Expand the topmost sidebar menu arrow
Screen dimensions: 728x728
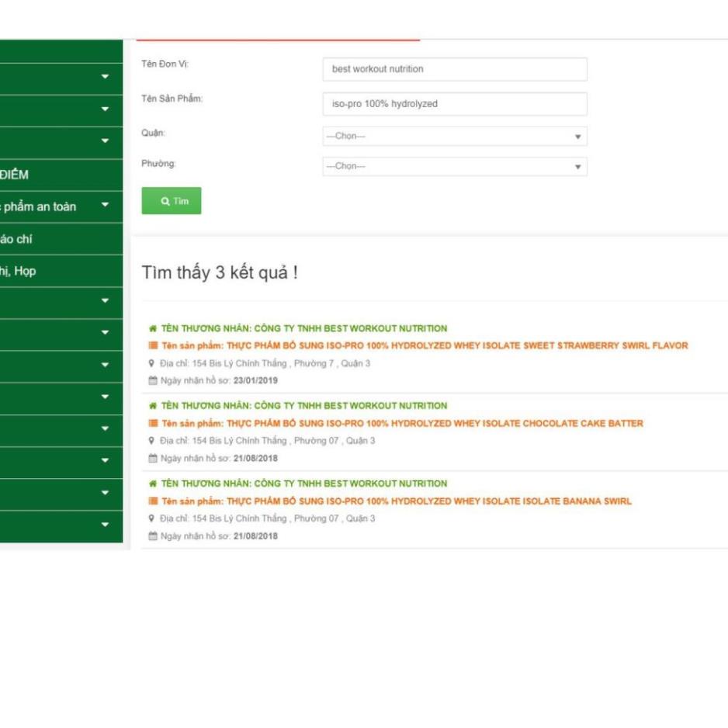click(105, 77)
